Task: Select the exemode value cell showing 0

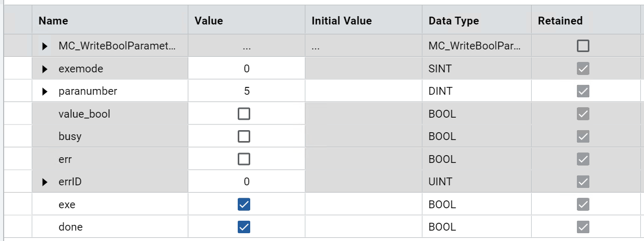Action: 247,69
